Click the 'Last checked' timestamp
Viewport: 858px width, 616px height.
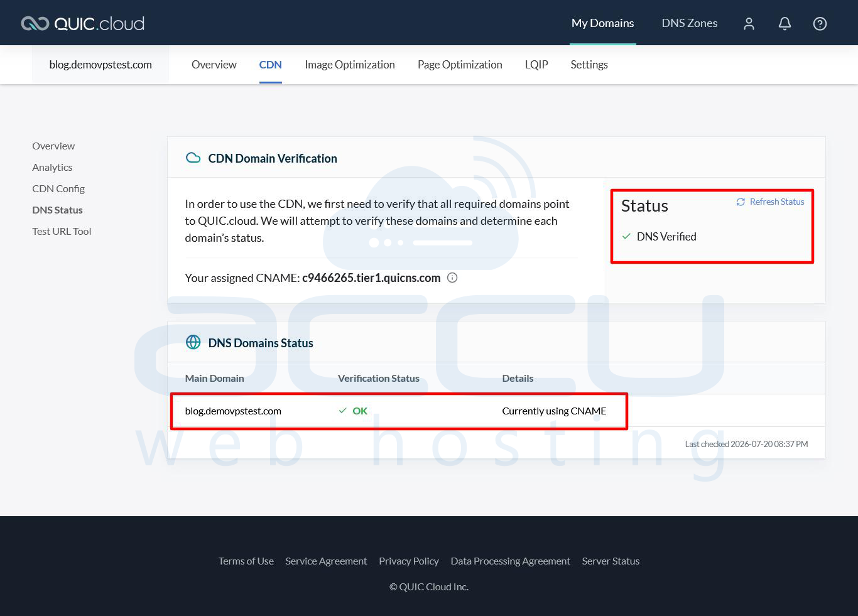pos(746,444)
